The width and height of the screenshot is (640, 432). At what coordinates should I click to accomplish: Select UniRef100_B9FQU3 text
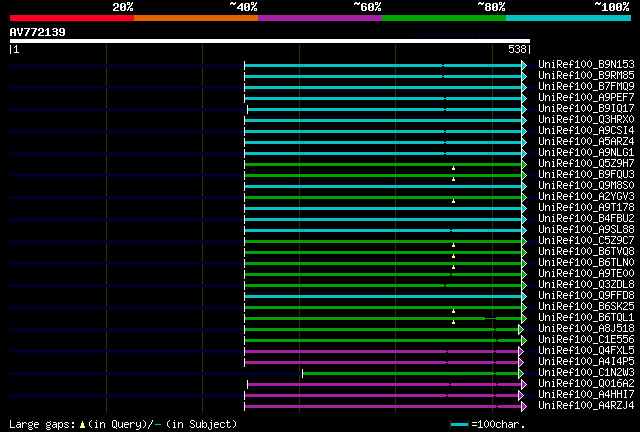point(586,175)
